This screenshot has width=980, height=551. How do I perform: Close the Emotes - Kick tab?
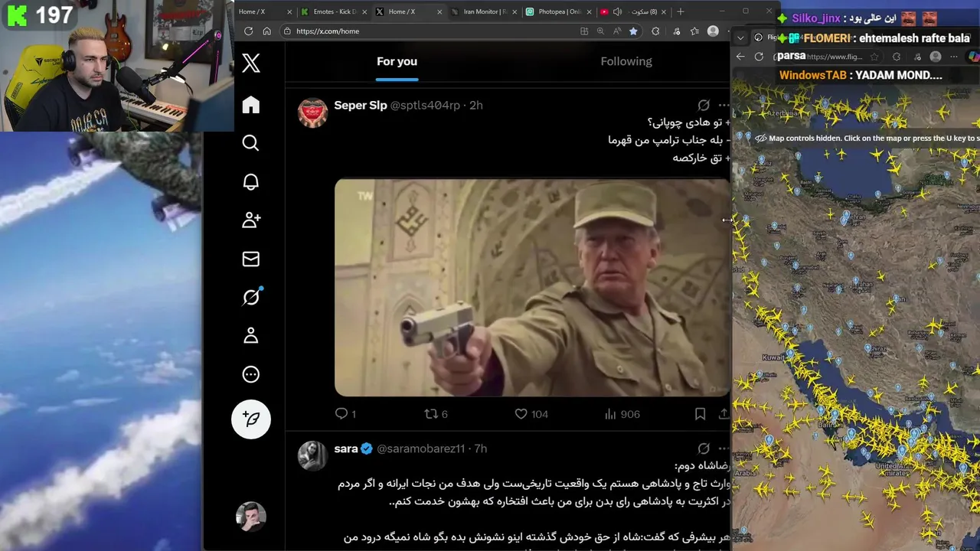click(364, 11)
